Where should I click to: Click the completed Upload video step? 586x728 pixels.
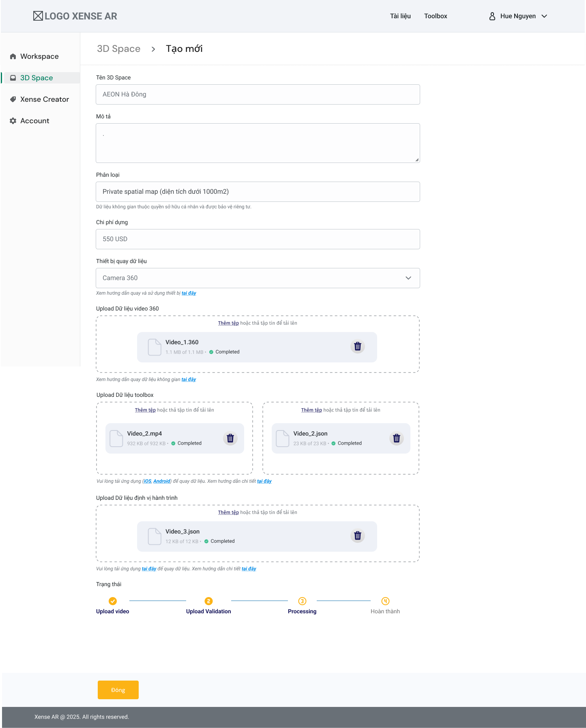pyautogui.click(x=113, y=601)
